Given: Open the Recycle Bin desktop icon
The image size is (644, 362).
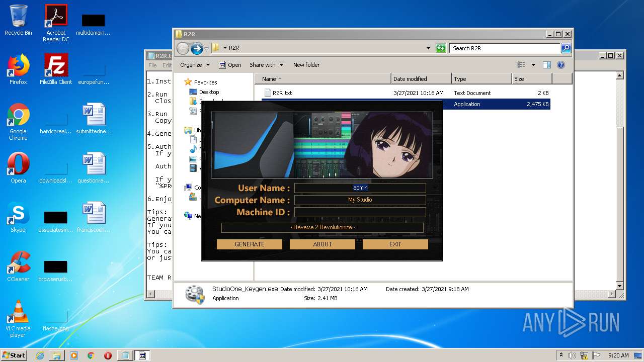Looking at the screenshot, I should click(18, 20).
